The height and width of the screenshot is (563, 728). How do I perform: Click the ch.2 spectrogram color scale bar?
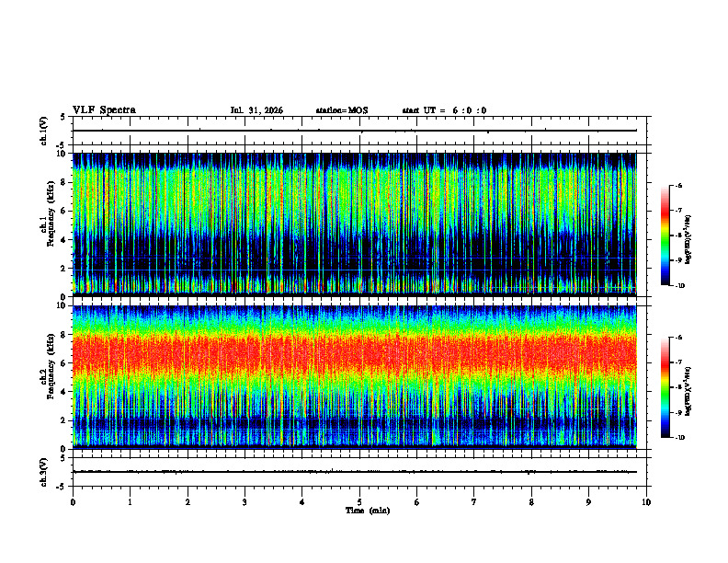pos(665,387)
